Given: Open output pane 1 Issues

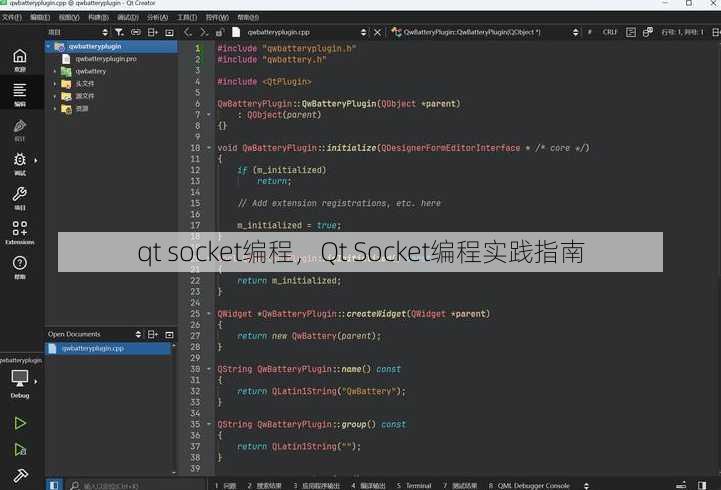Looking at the screenshot, I should pyautogui.click(x=226, y=485).
